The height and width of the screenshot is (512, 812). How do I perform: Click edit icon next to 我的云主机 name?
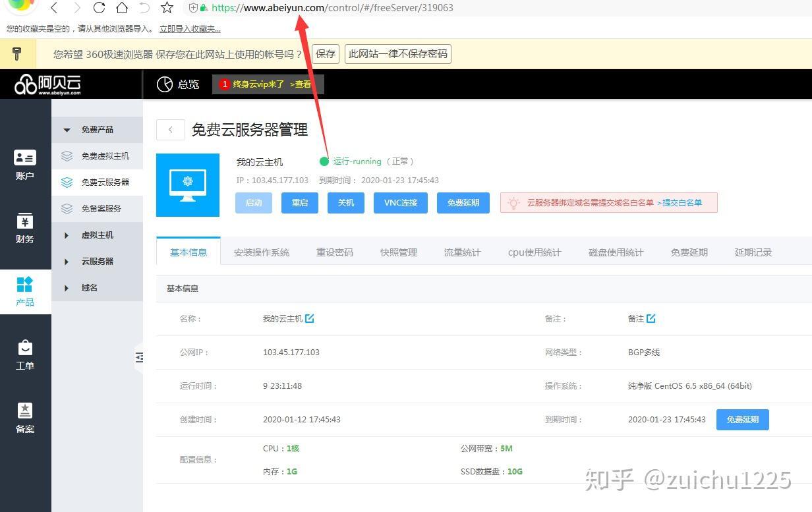[x=310, y=319]
